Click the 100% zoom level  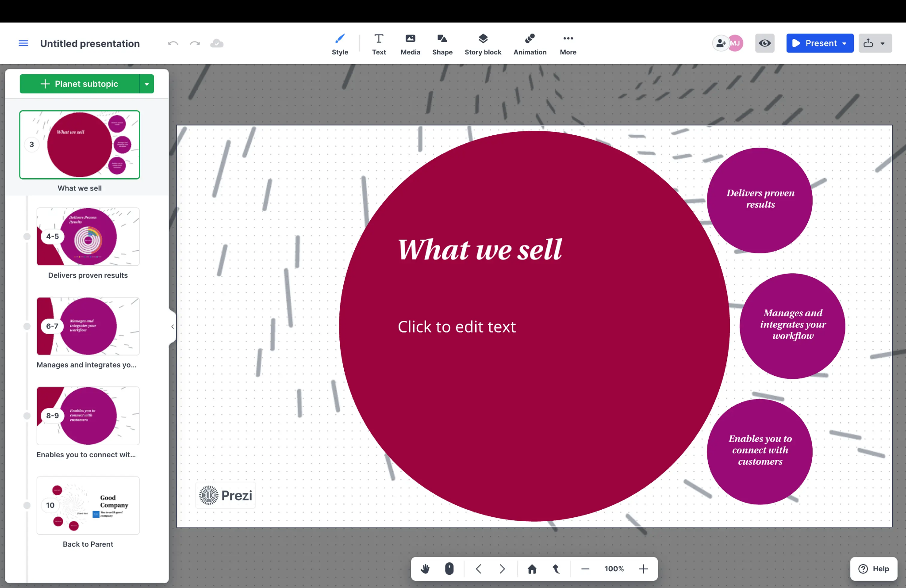614,569
